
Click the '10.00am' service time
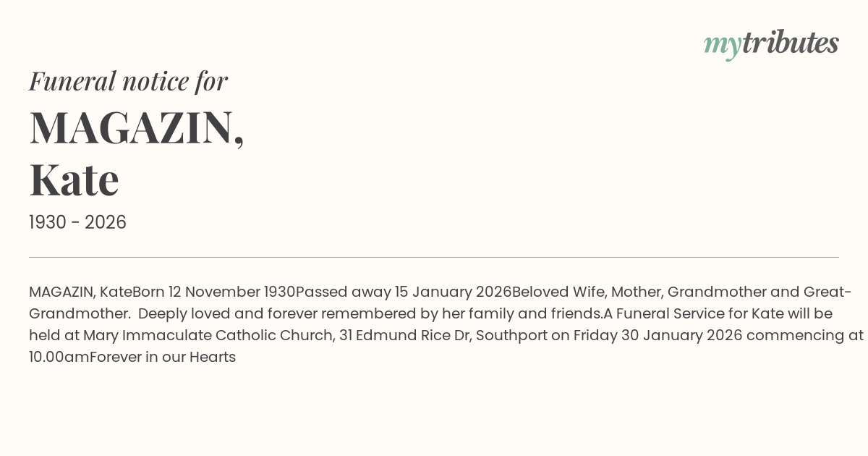(x=59, y=358)
